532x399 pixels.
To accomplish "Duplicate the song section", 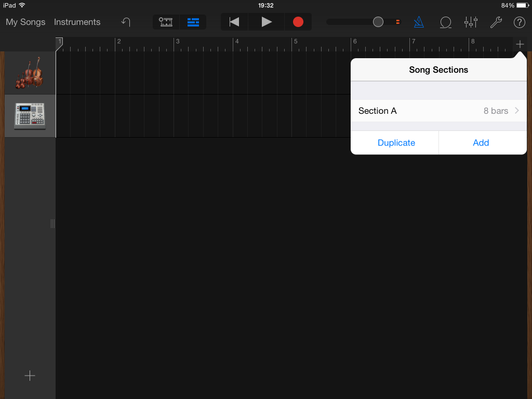I will point(396,142).
